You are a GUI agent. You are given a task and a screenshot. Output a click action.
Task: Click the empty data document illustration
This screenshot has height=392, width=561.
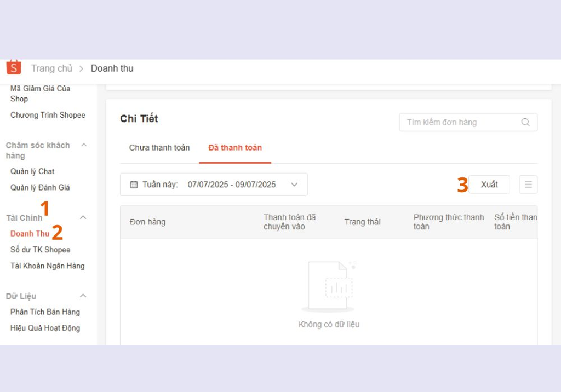click(x=328, y=286)
